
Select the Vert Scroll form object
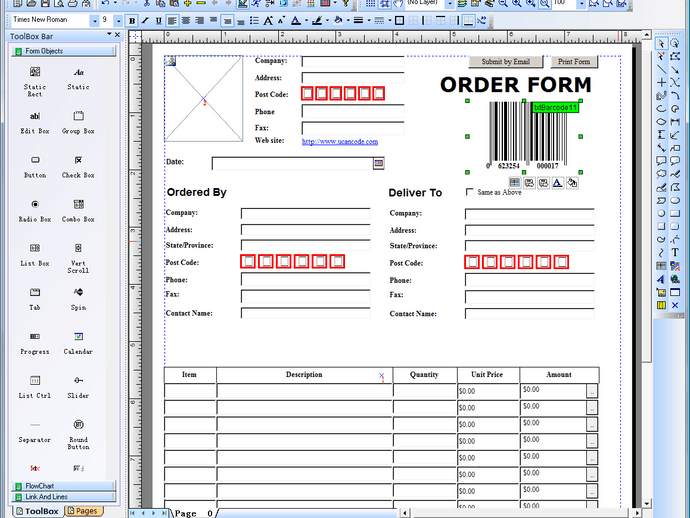coord(78,258)
